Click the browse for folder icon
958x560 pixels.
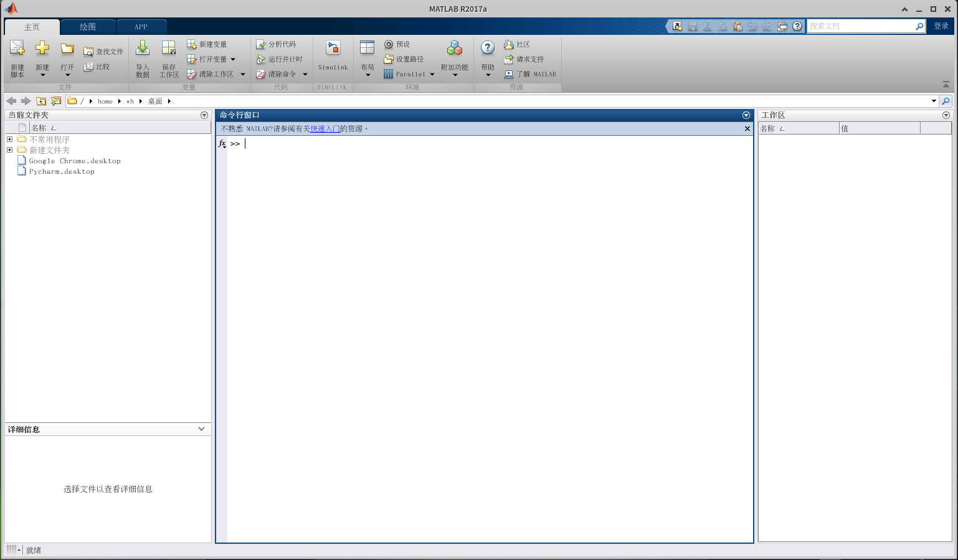click(x=56, y=101)
